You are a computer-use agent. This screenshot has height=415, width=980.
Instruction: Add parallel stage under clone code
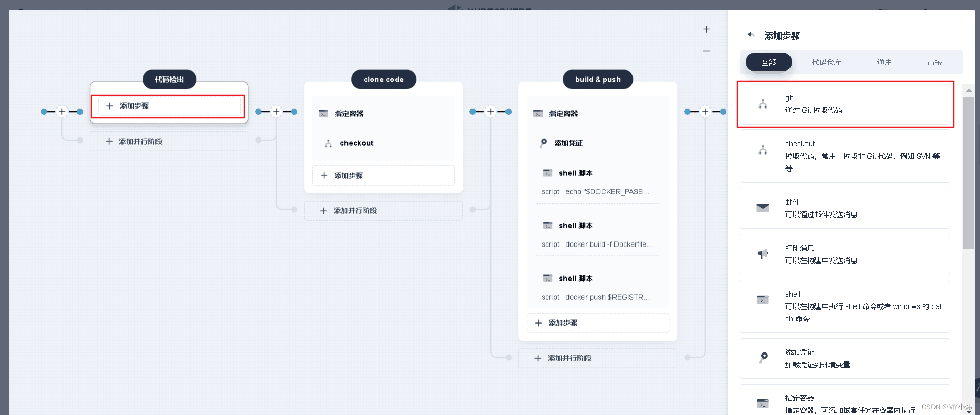click(x=383, y=211)
